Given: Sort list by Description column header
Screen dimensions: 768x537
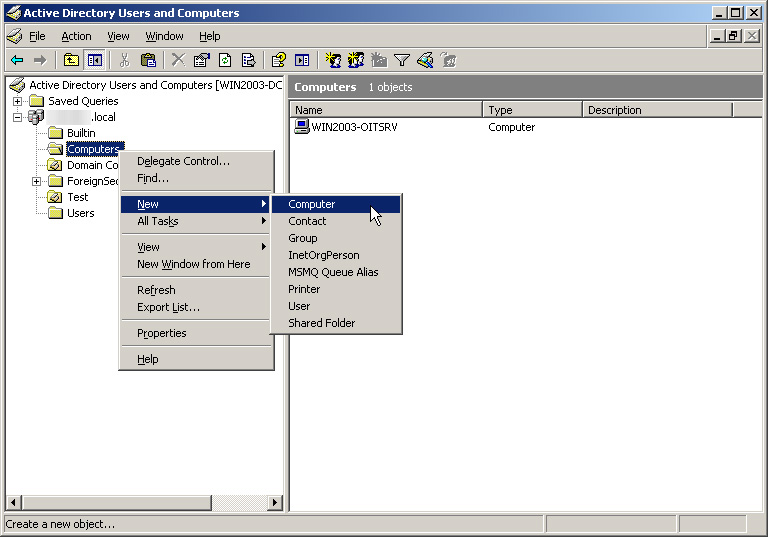Looking at the screenshot, I should coord(657,110).
